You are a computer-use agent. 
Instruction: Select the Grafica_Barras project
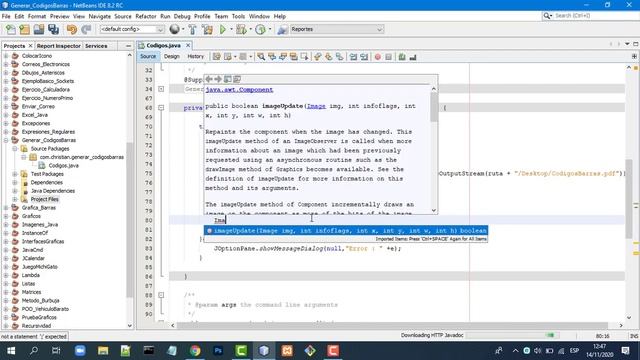pos(38,208)
